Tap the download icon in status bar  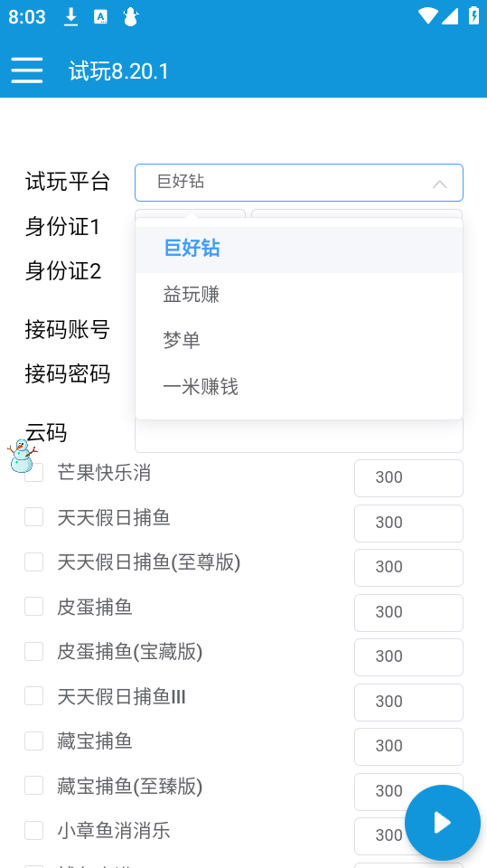click(x=70, y=17)
